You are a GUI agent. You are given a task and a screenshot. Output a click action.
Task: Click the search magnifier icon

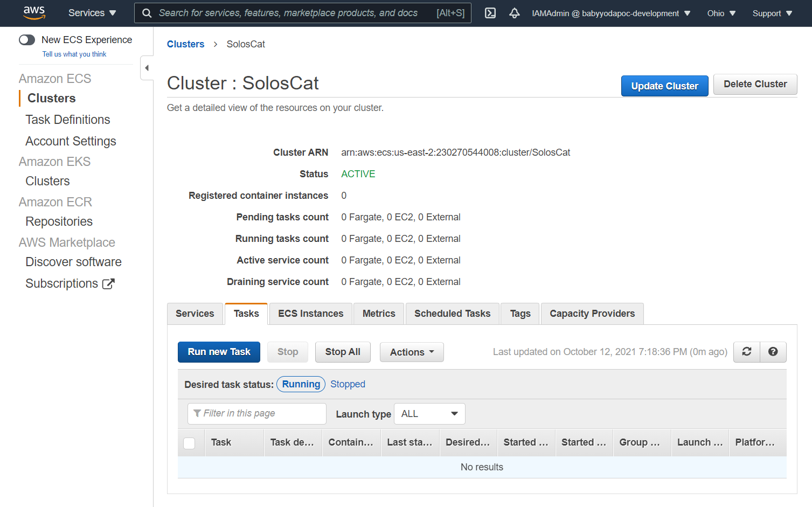[x=147, y=13]
